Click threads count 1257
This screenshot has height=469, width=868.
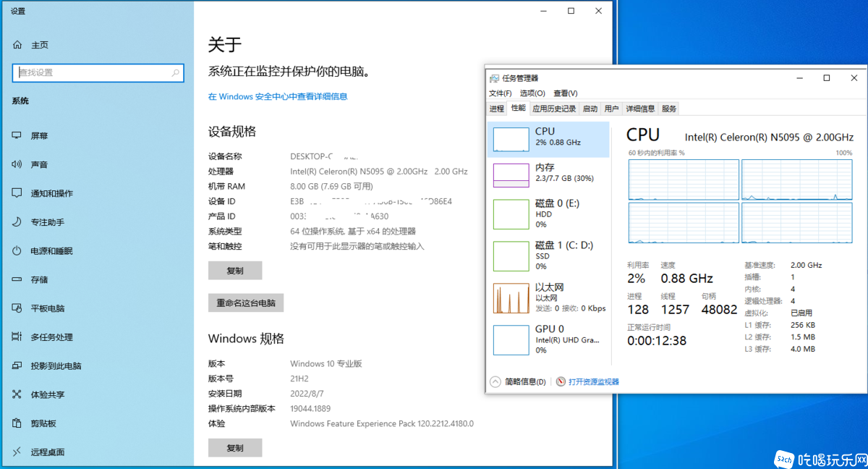pos(676,310)
